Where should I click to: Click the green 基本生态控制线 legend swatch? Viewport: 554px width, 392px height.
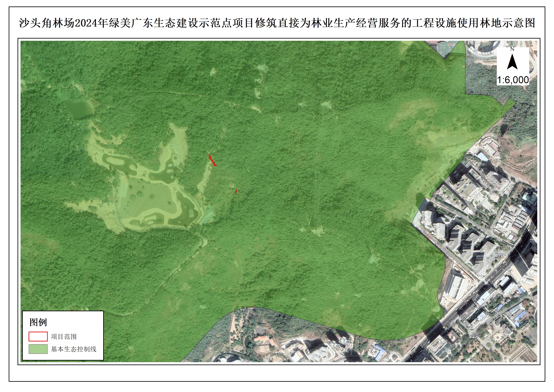[x=38, y=349]
